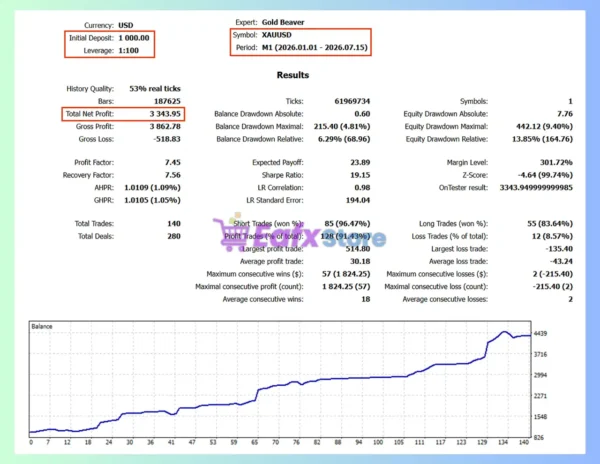The image size is (600, 464).
Task: Click Gross Profit value 3 862.78
Action: point(165,127)
